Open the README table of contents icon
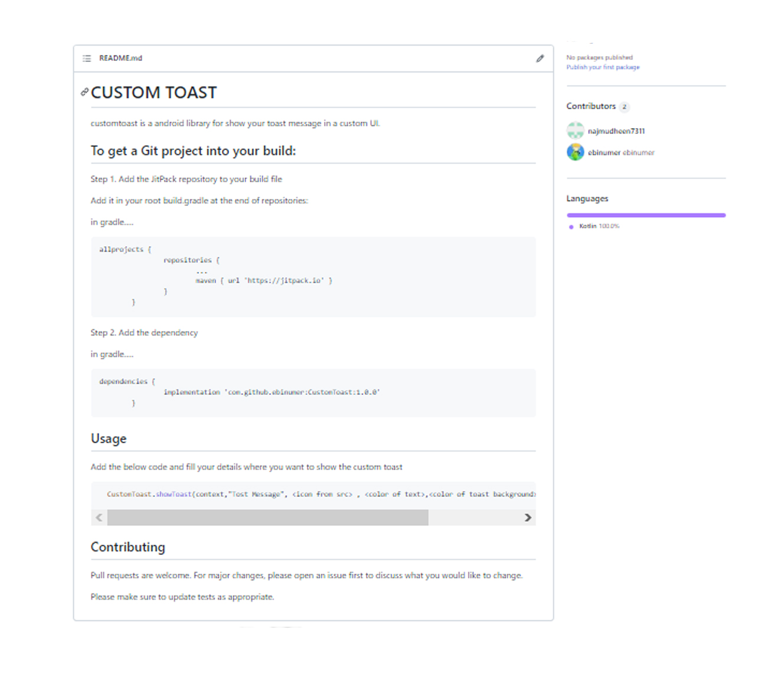This screenshot has height=700, width=765. pos(87,58)
